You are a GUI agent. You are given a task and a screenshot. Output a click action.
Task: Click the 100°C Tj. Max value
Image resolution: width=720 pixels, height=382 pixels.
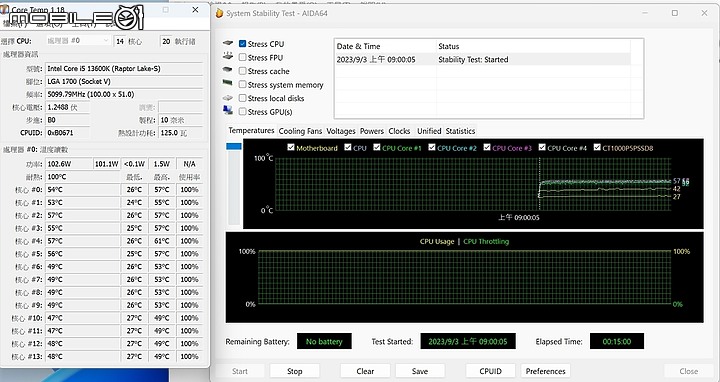click(83, 177)
